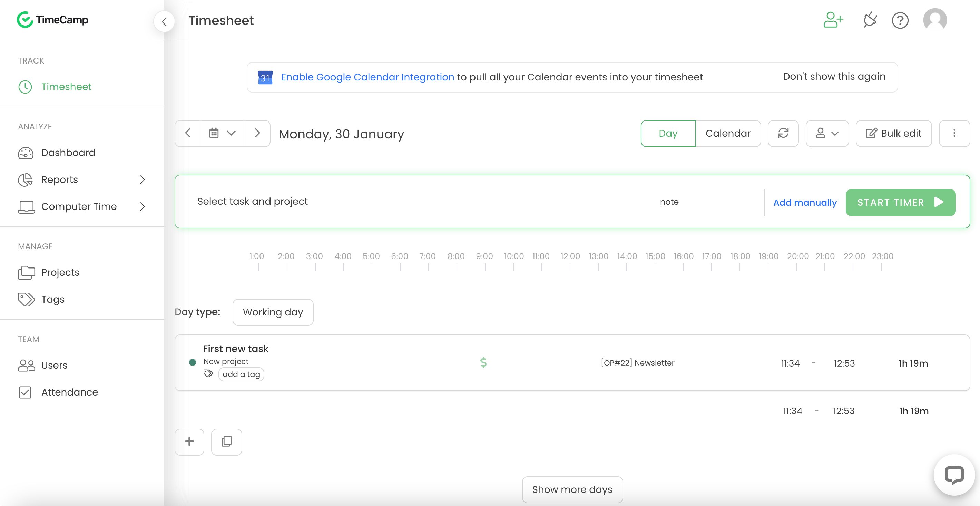Click the refresh sync icon
980x506 pixels.
point(784,133)
